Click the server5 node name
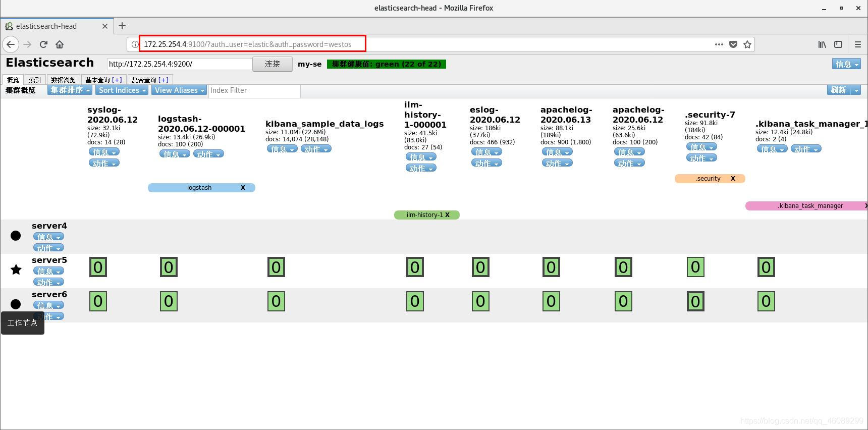This screenshot has width=868, height=430. pyautogui.click(x=49, y=260)
